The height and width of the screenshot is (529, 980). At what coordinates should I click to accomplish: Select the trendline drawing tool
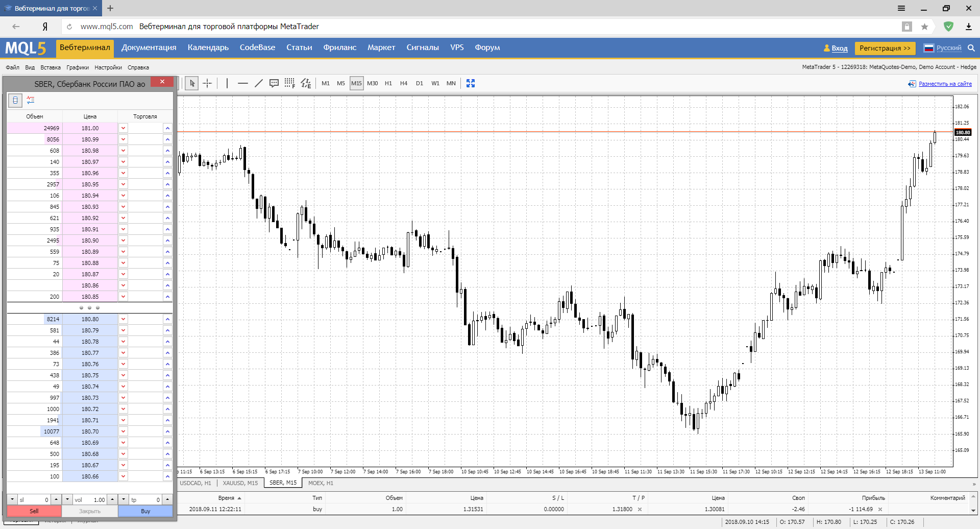259,83
